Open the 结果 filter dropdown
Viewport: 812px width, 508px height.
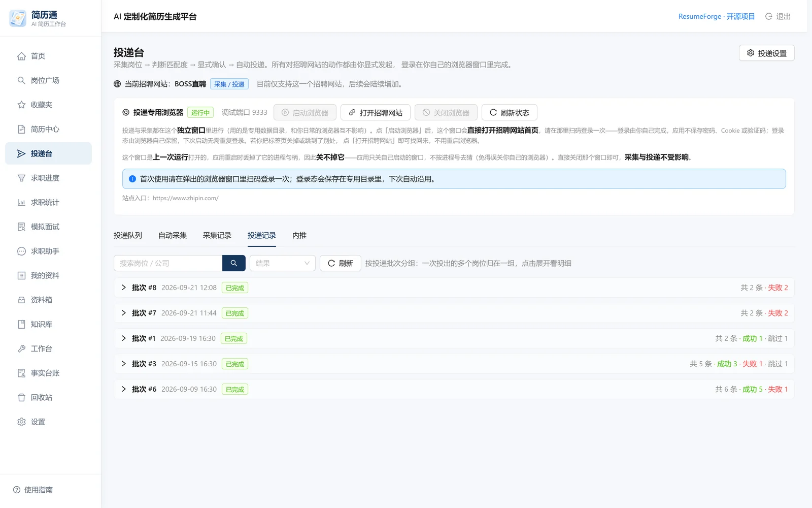tap(283, 263)
